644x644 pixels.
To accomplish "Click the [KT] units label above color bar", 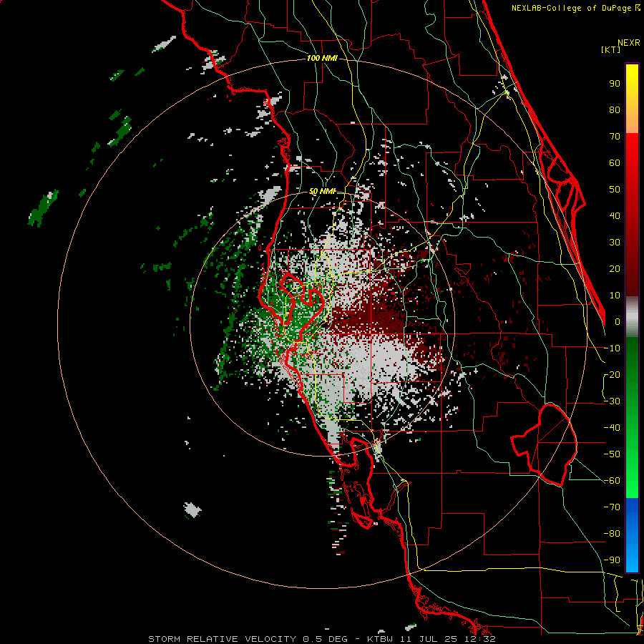I will point(611,49).
